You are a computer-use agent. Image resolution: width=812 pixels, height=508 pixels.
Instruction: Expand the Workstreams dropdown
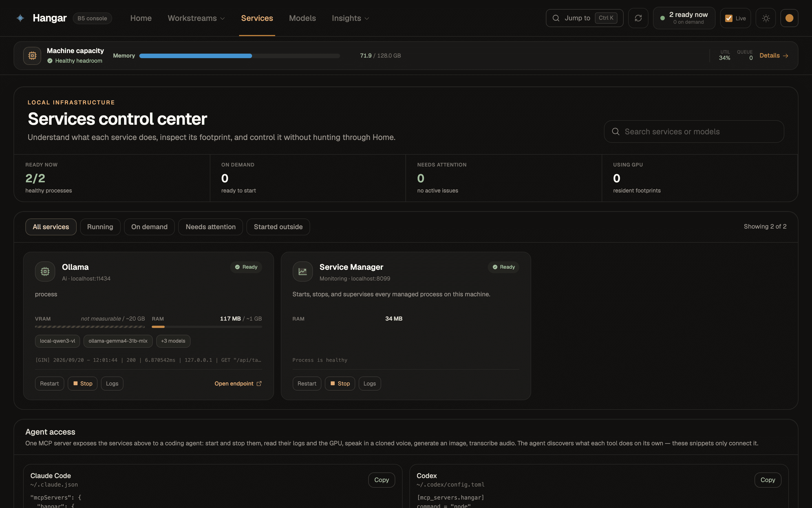coord(196,18)
